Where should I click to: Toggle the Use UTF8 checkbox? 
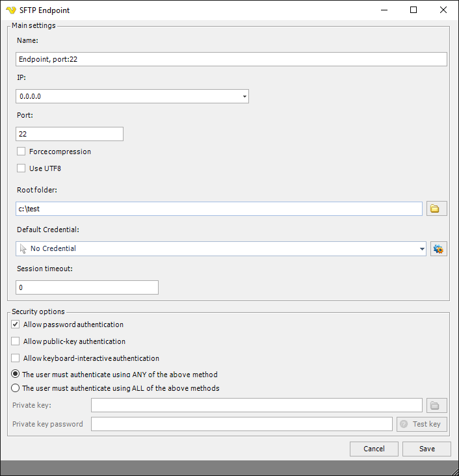21,168
